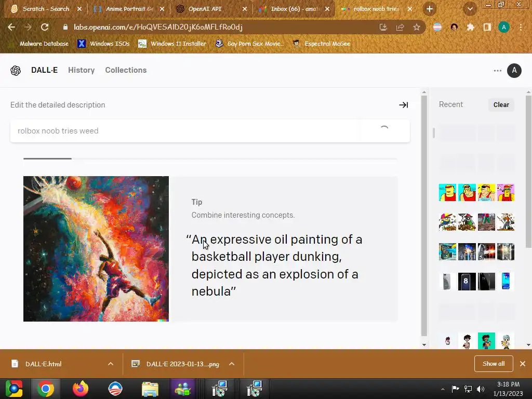Open the tab search dropdown
This screenshot has width=532, height=399.
coord(470,9)
